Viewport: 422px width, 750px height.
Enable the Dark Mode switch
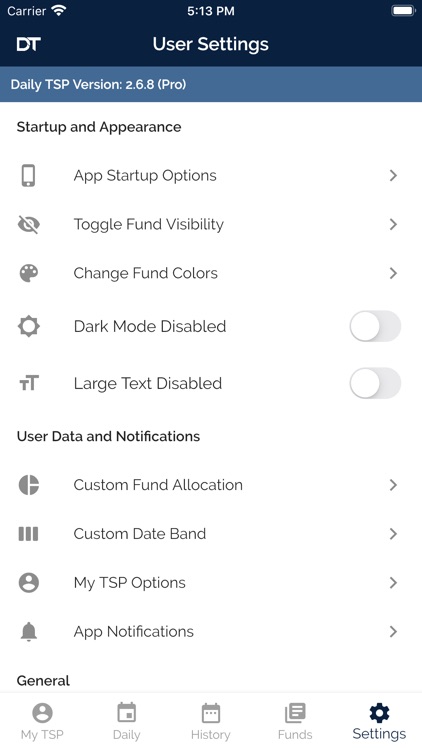pos(375,326)
